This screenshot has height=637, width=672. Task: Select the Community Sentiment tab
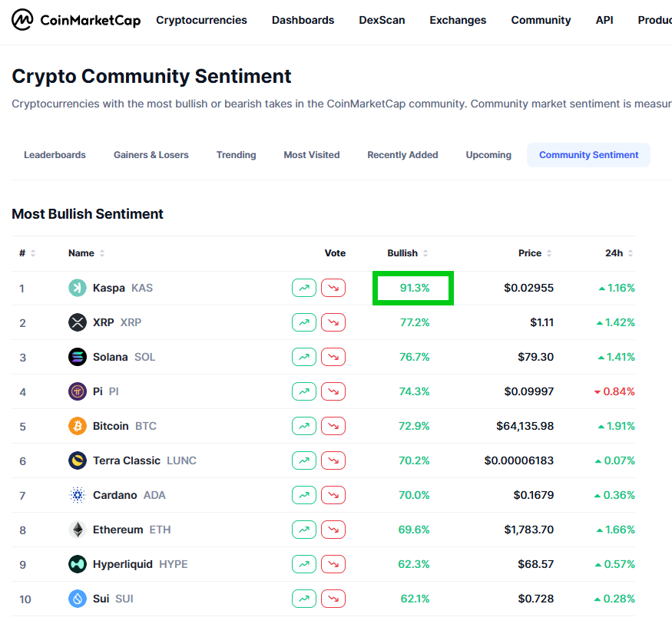point(588,155)
